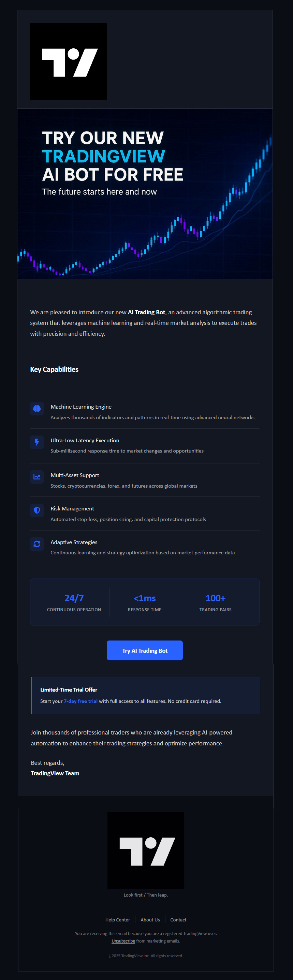Click the 100+ Trading Pairs stat
This screenshot has height=980, width=293.
(x=215, y=602)
